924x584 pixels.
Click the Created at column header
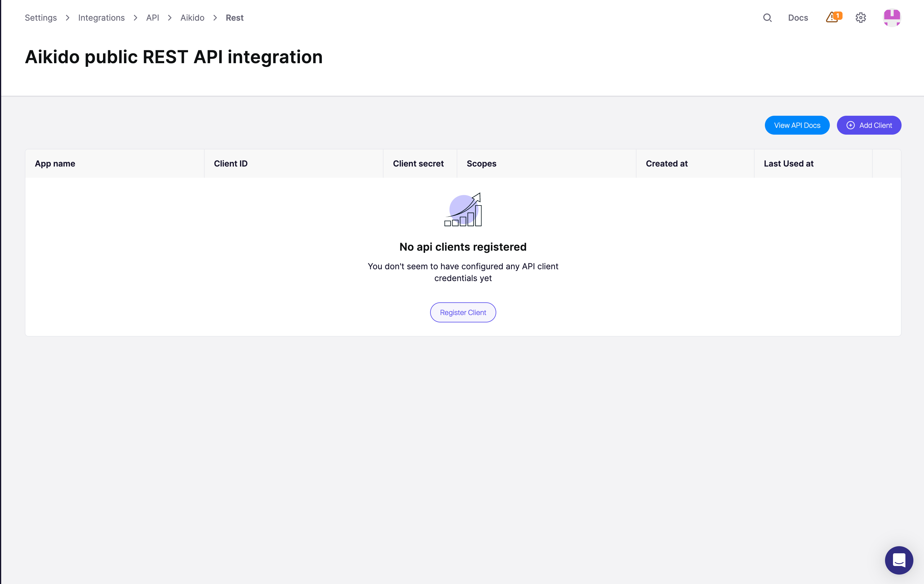coord(667,164)
